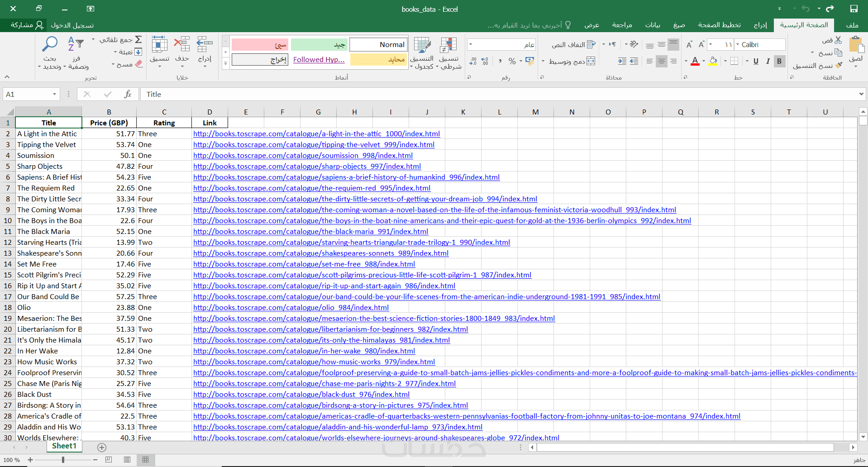Open Format as Table (التنسيق كجدول)
This screenshot has height=467, width=868.
[x=422, y=53]
